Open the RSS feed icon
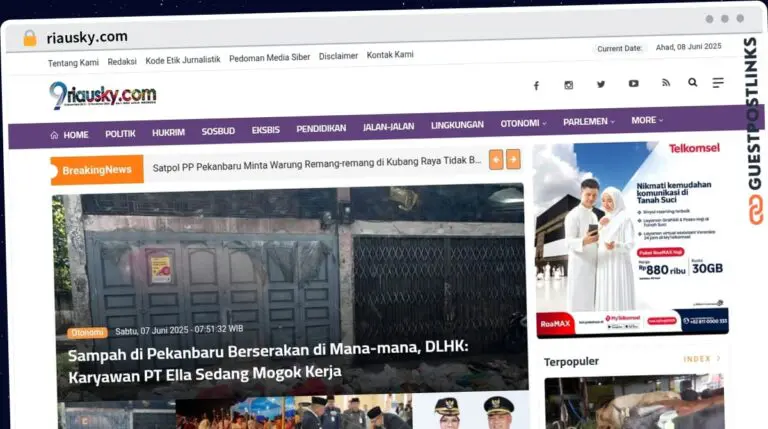Image resolution: width=768 pixels, height=429 pixels. point(665,83)
